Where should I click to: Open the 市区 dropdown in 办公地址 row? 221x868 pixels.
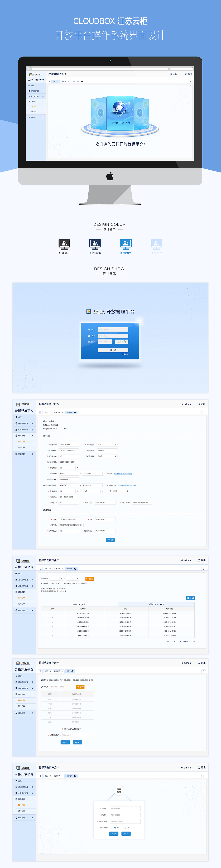94,491
